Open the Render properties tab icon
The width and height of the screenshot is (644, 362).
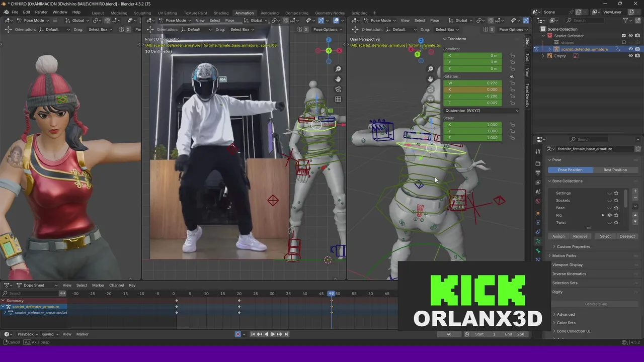pos(538,163)
